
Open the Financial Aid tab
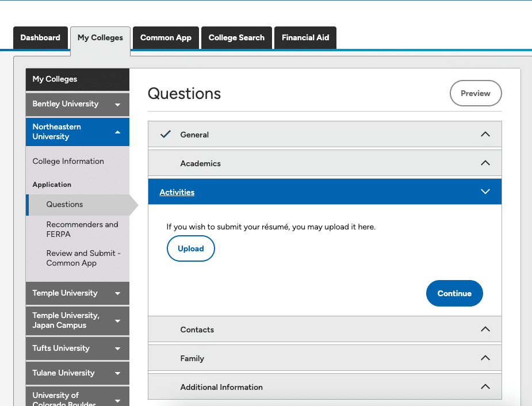point(305,37)
